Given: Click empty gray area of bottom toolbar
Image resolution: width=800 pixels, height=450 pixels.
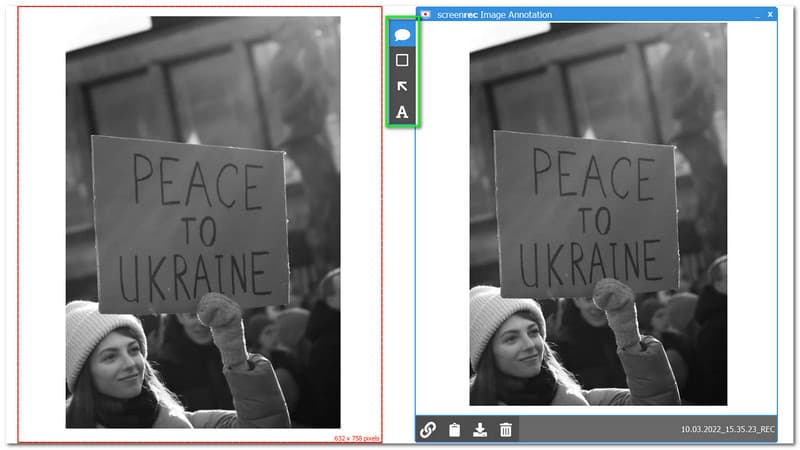Looking at the screenshot, I should [x=600, y=430].
